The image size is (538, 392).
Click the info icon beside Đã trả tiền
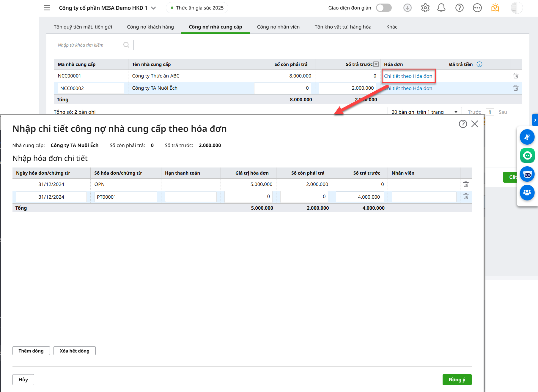tap(479, 64)
